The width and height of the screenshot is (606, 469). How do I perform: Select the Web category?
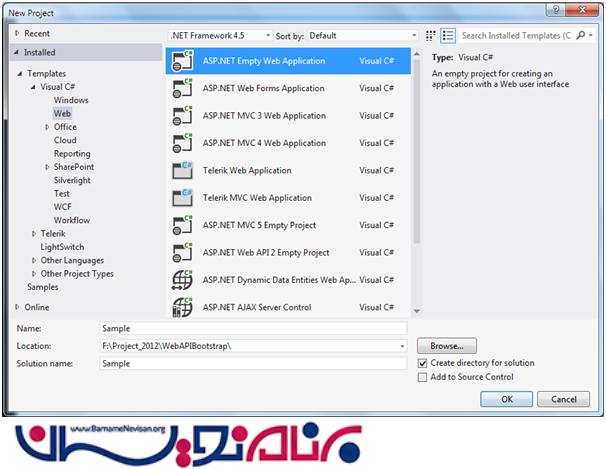62,113
